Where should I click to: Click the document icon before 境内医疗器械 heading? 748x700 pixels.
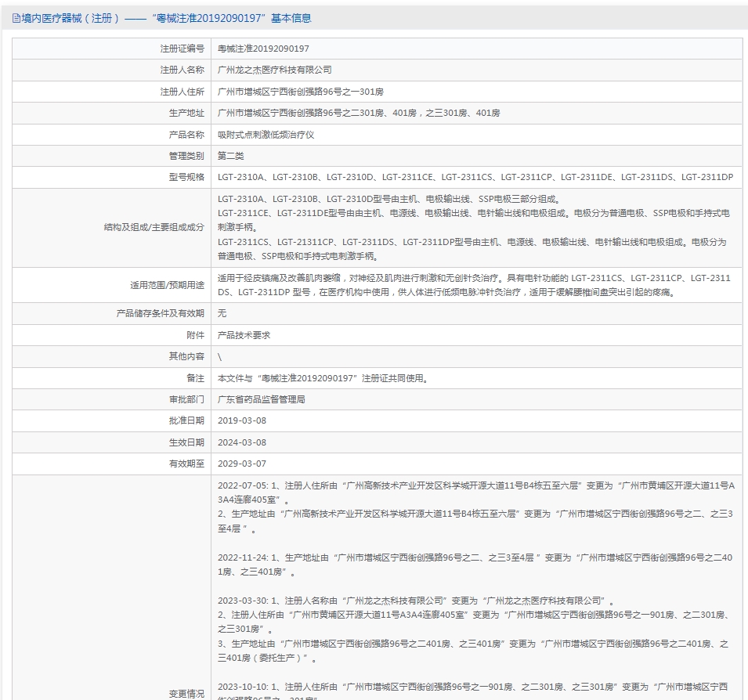[x=16, y=19]
